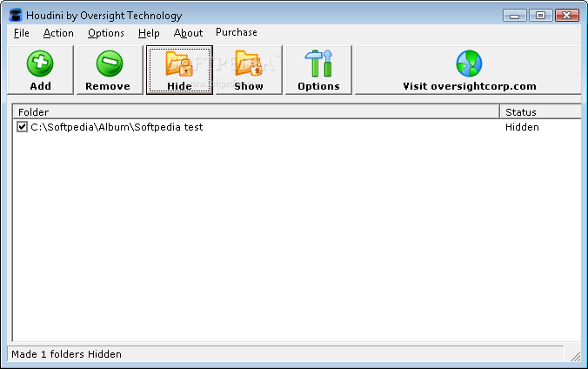Screen dimensions: 588x369
Task: Minimize the Houdini window
Action: (x=515, y=16)
